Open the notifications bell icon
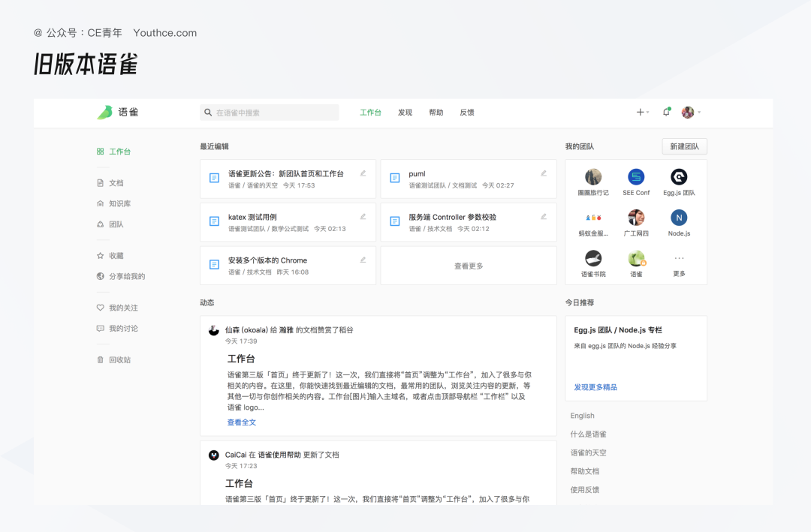 coord(667,112)
